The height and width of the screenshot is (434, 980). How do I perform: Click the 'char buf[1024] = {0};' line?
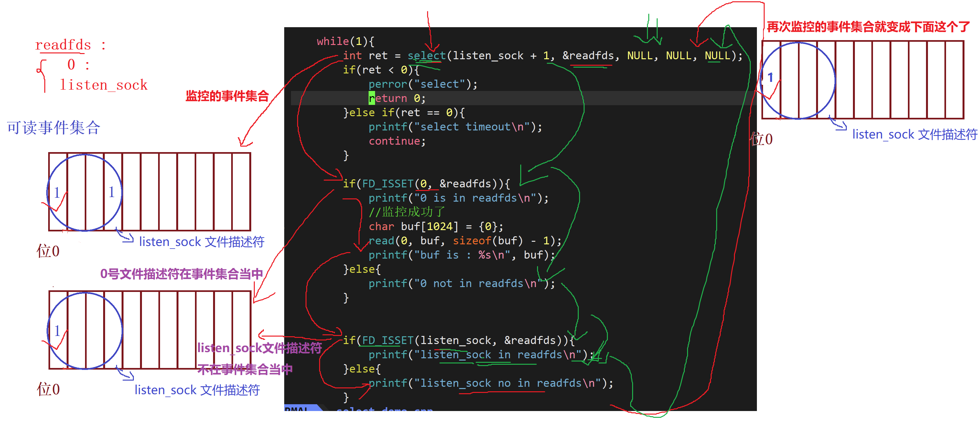[x=436, y=227]
